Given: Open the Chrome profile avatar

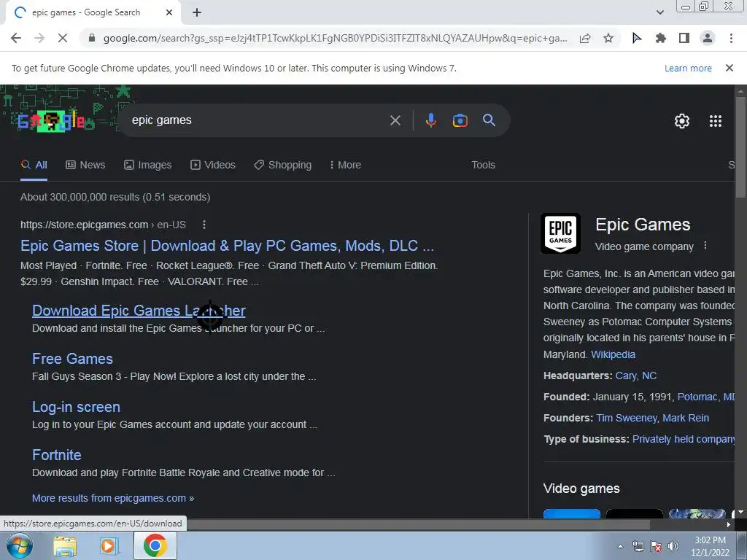Looking at the screenshot, I should click(708, 38).
